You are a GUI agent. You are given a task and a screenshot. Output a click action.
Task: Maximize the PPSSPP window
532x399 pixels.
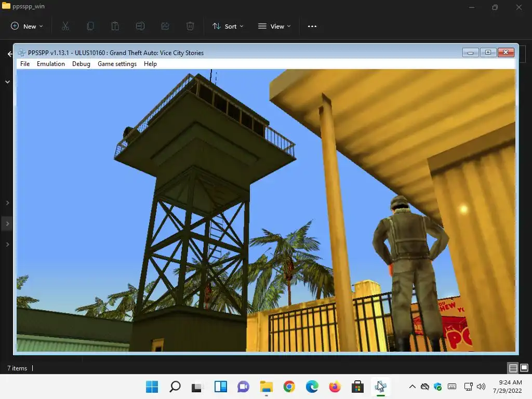[x=488, y=52]
